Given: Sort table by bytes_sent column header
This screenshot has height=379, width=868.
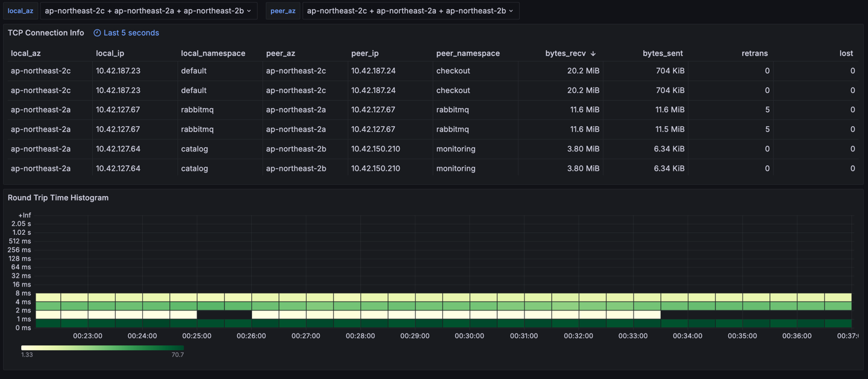Looking at the screenshot, I should pyautogui.click(x=662, y=53).
